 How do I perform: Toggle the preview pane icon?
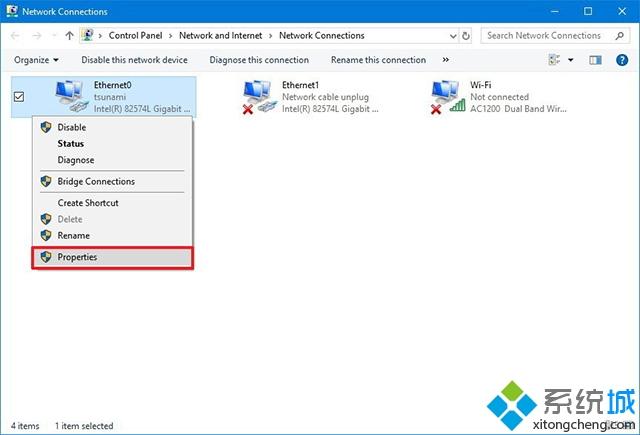click(595, 60)
